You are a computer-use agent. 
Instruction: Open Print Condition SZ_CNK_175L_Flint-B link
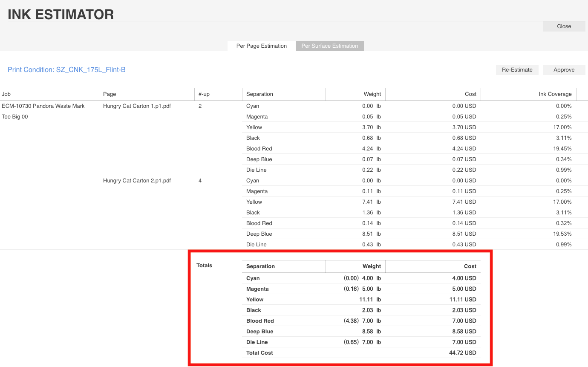[x=66, y=70]
